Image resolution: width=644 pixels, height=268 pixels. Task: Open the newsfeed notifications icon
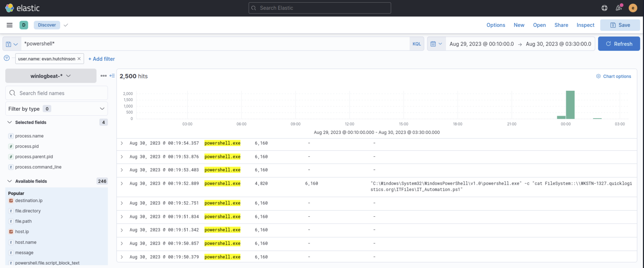(x=618, y=8)
